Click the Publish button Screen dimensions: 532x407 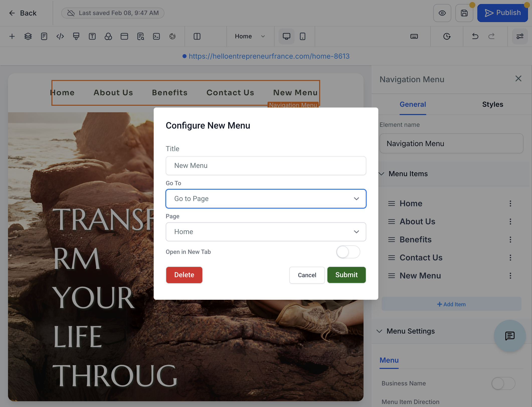pyautogui.click(x=502, y=13)
